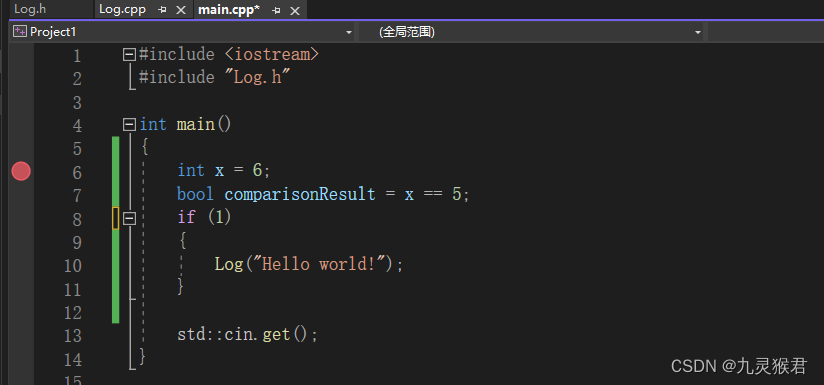Click line number 10 in the gutter
824x385 pixels.
(x=73, y=266)
